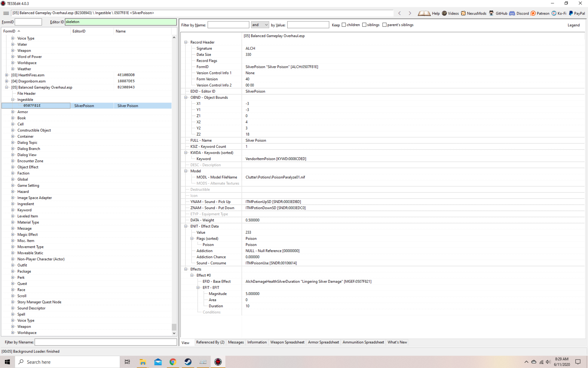Screen dimensions: 588x368
Task: Click the Windows Start button
Action: pyautogui.click(x=7, y=362)
